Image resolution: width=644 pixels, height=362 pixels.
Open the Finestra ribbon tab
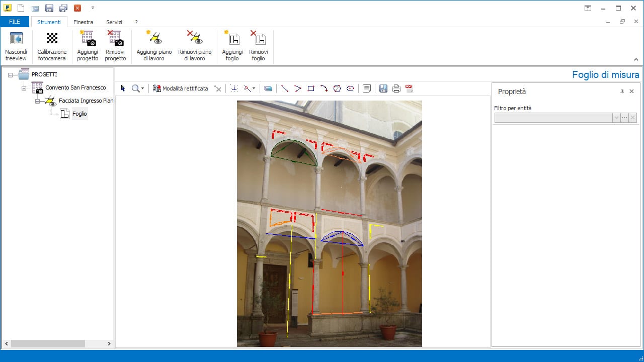[83, 22]
